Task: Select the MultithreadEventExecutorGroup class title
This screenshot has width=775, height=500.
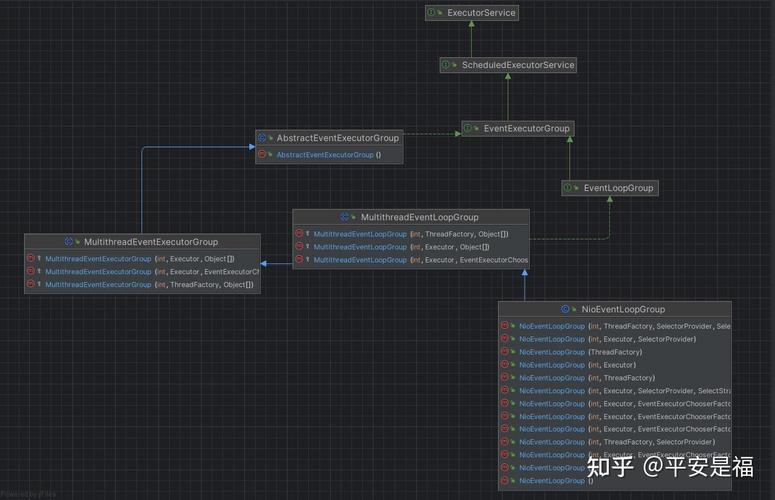Action: coord(151,242)
